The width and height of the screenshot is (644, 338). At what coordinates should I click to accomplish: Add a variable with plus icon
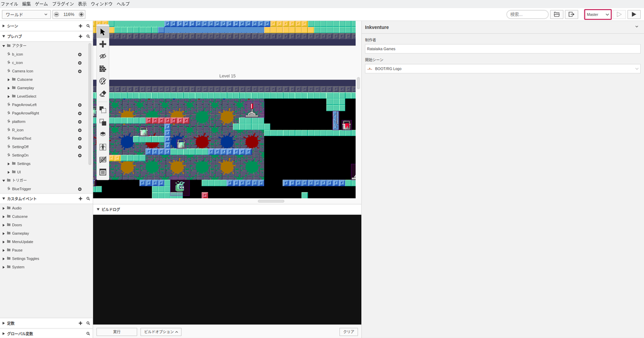[x=80, y=323]
